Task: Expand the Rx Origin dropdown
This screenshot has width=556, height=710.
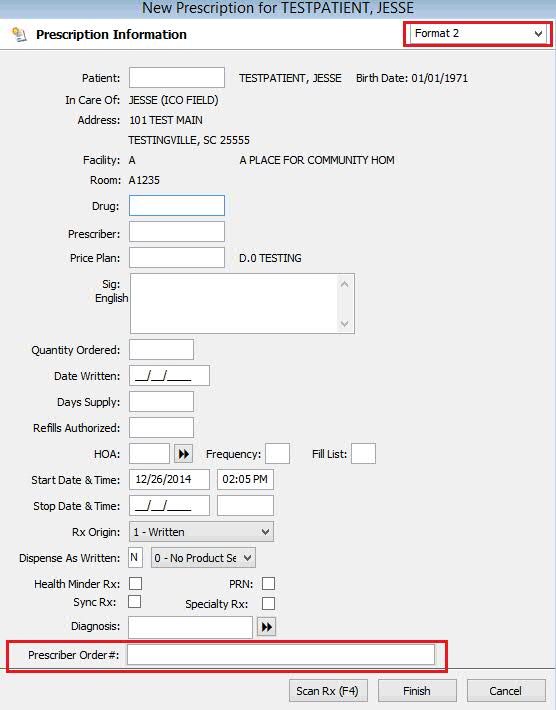Action: pyautogui.click(x=201, y=532)
